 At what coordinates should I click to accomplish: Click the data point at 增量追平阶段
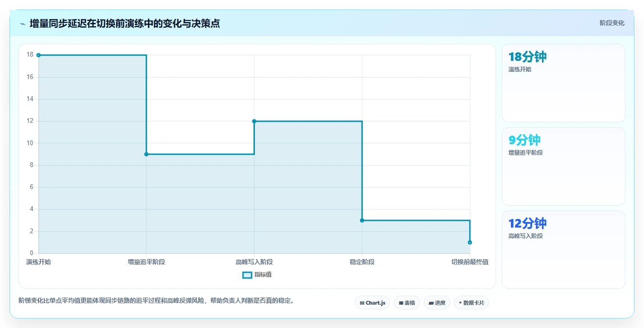[146, 154]
